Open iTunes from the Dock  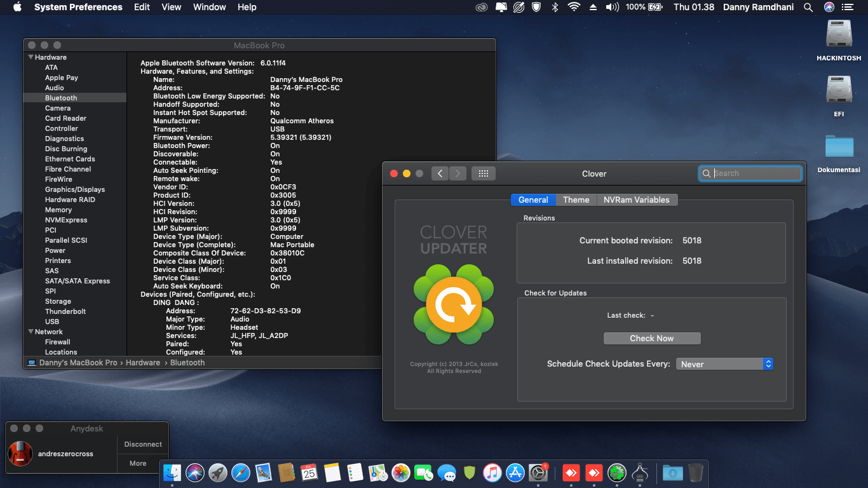point(492,473)
